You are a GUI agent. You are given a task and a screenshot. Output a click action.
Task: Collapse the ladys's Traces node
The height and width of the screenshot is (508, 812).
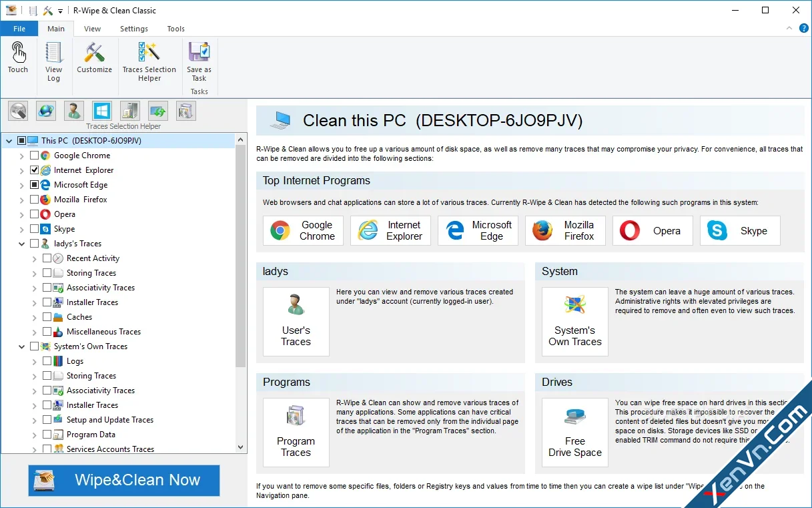(x=22, y=244)
